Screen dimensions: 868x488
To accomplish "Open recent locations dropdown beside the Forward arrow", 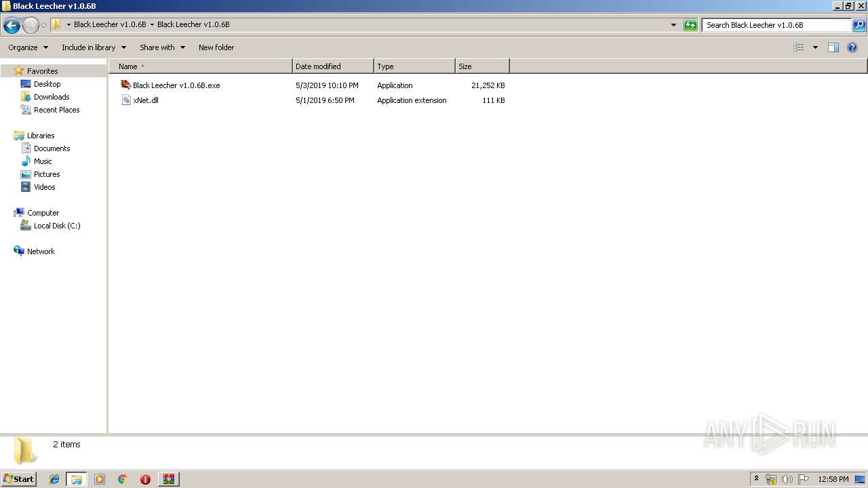I will [43, 26].
